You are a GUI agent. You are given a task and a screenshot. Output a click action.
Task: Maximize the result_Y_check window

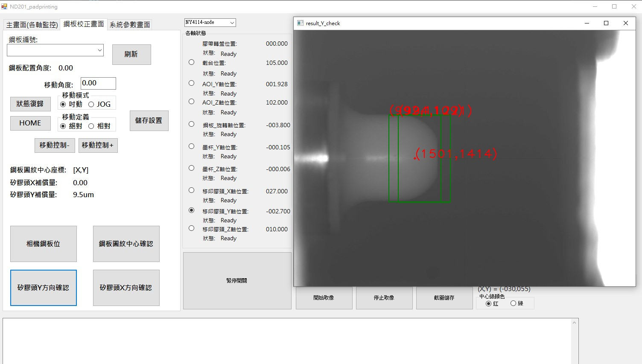tap(606, 23)
